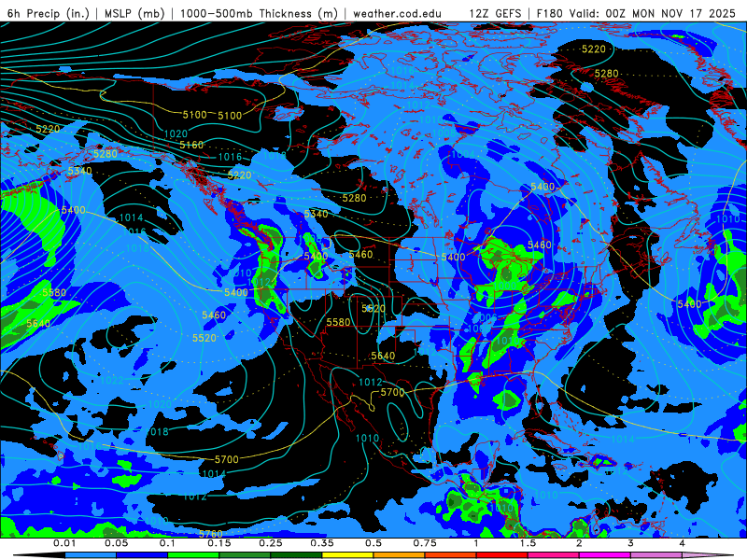Select the orange 0.5–0.75 legend swatch
Screen dimensions: 747x560
point(400,555)
